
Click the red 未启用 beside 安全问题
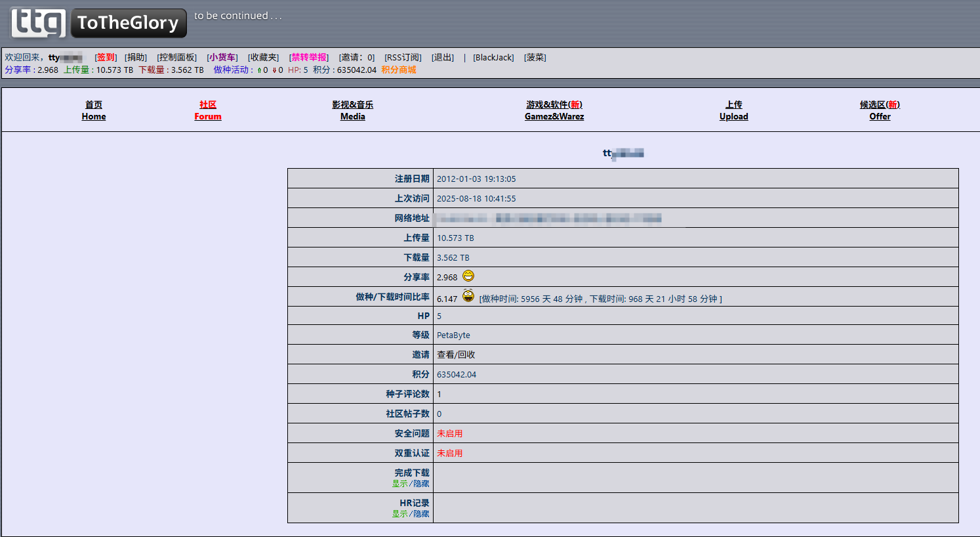click(449, 433)
